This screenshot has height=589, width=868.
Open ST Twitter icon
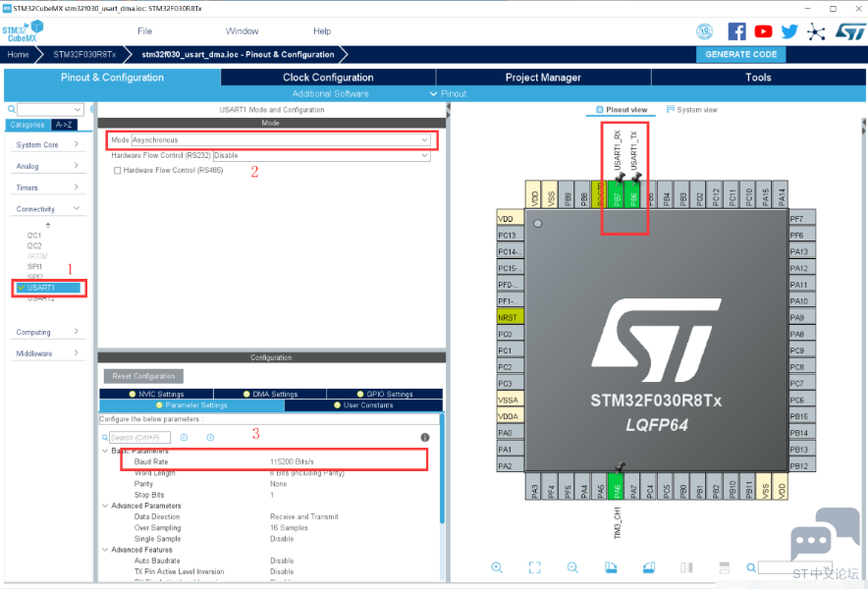click(x=789, y=31)
